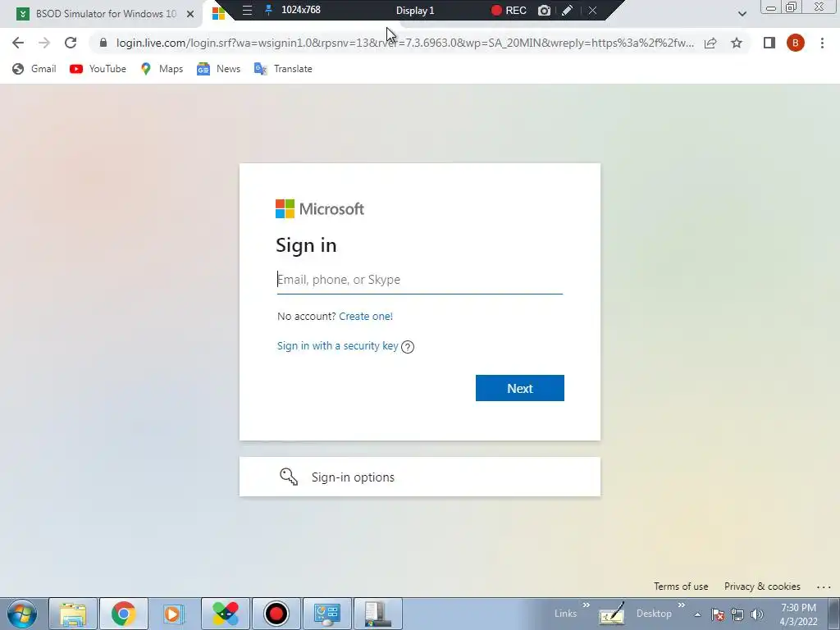Open the recorder toolbar hamburger menu

pos(247,10)
